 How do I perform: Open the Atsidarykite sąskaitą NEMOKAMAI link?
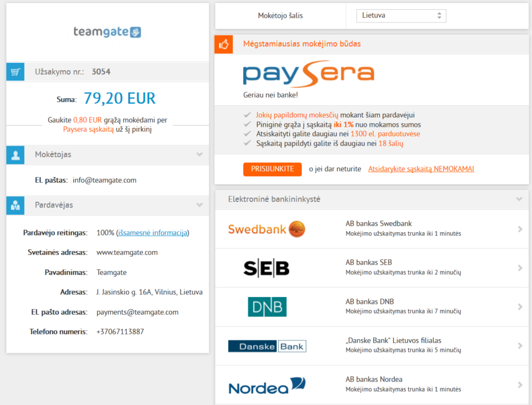point(421,169)
